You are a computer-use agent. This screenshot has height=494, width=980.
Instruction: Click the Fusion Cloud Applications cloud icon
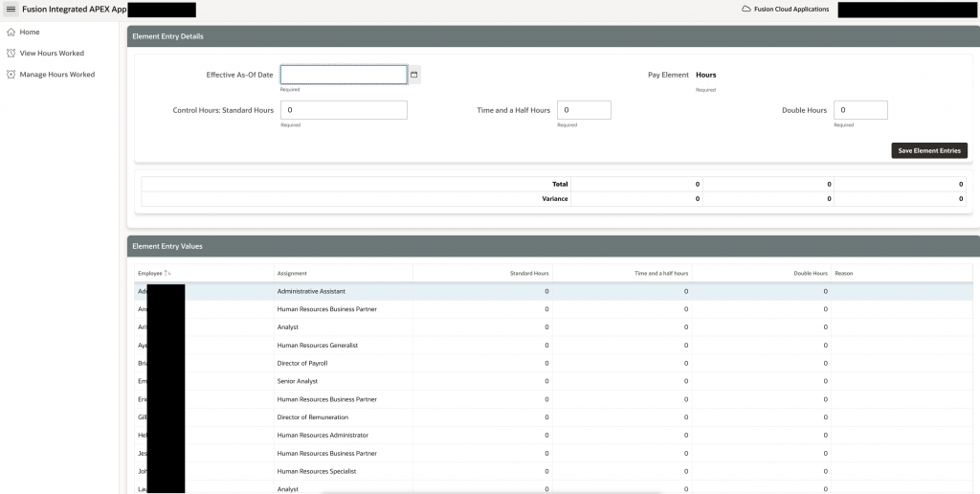coord(746,10)
